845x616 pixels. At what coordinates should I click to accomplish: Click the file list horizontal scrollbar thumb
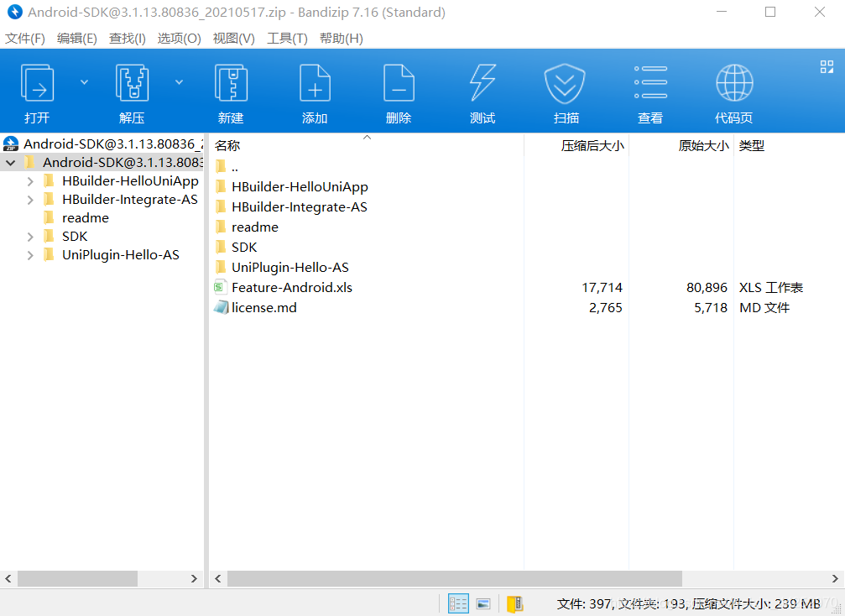[454, 578]
